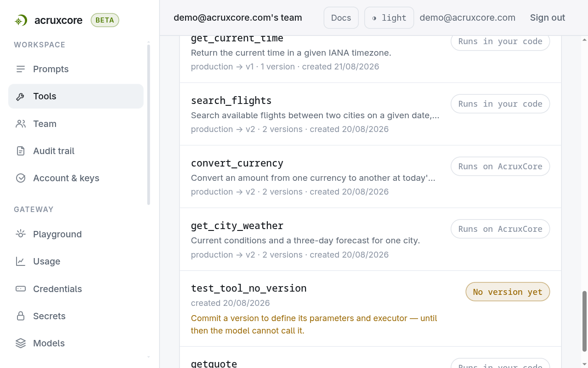
Task: Click the Team people icon
Action: (x=21, y=124)
